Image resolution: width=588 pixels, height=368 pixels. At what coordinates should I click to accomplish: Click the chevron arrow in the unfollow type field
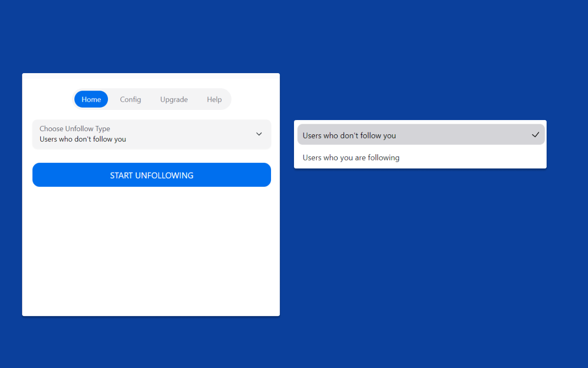coord(259,134)
